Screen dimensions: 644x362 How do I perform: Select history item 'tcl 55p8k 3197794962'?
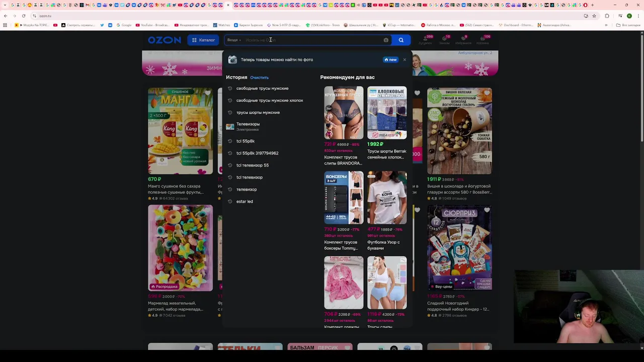click(x=257, y=153)
